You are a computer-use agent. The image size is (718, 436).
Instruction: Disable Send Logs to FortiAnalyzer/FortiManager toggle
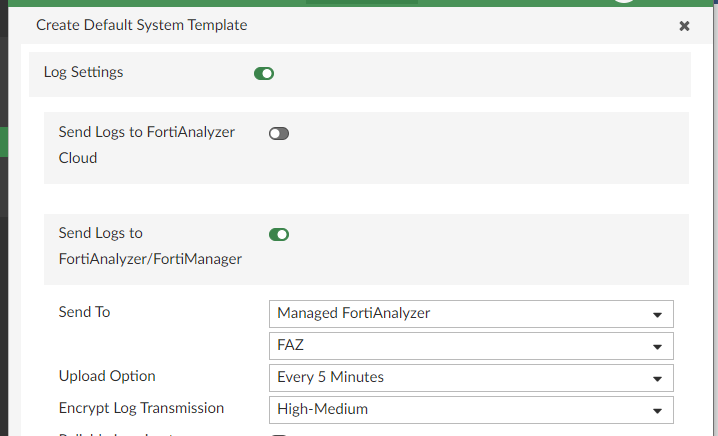coord(279,234)
